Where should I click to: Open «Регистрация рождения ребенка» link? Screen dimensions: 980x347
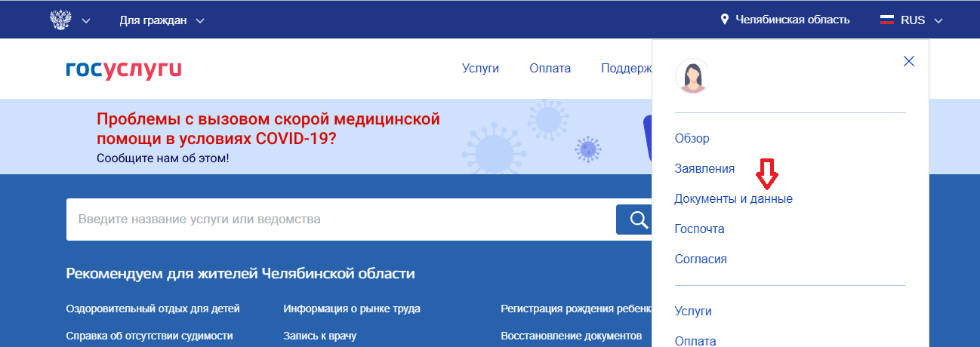[x=576, y=309]
